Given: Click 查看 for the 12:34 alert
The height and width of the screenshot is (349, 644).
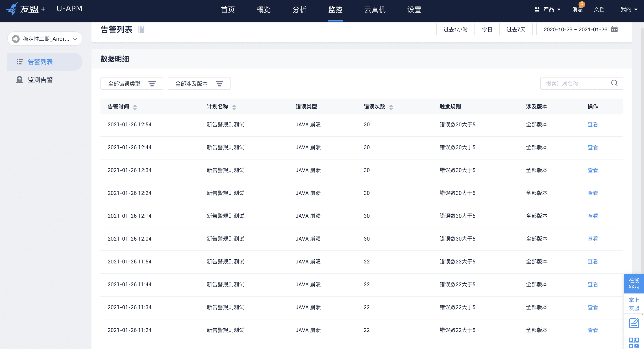Looking at the screenshot, I should click(592, 170).
